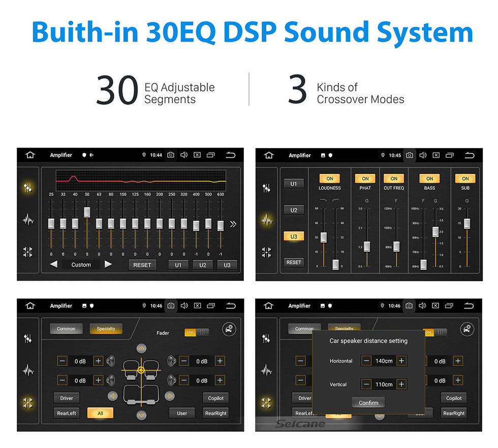
Task: Tap the yellow crosshair balance point over the car seats
Action: [141, 370]
